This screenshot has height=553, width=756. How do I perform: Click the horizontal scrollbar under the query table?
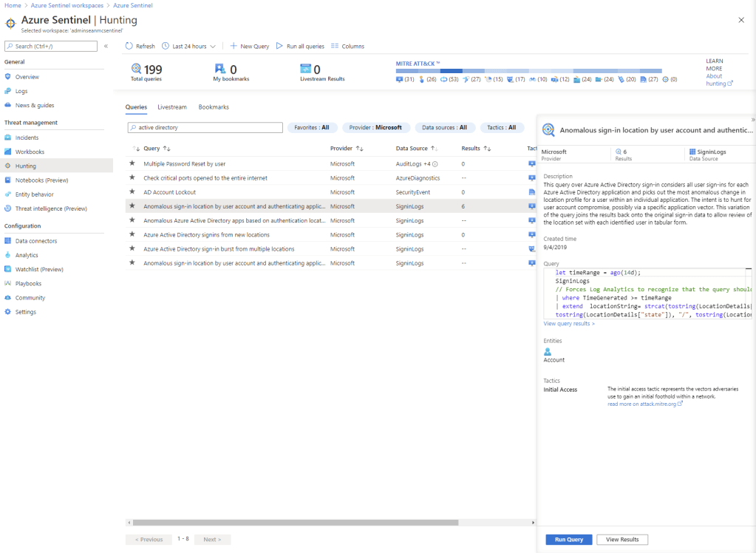pos(325,523)
